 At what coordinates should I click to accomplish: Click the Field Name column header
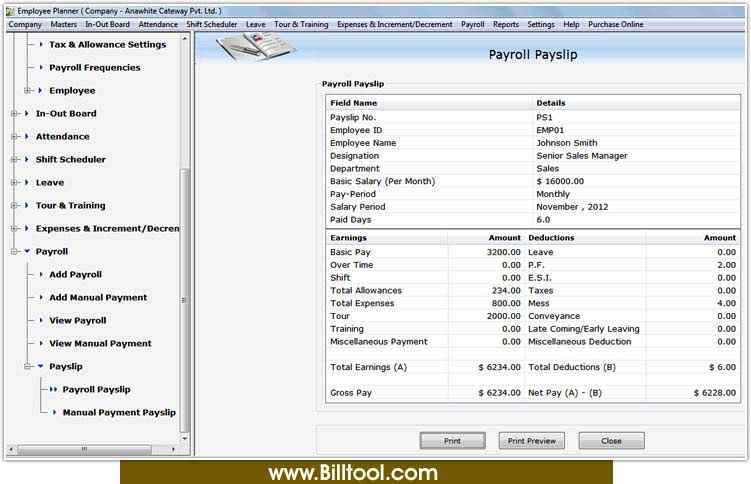pos(353,103)
